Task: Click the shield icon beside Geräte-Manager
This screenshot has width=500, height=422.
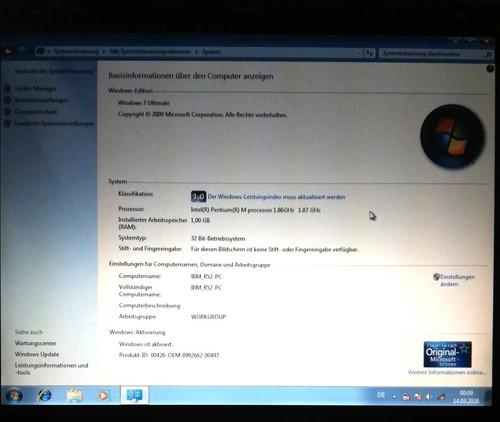Action: 7,88
